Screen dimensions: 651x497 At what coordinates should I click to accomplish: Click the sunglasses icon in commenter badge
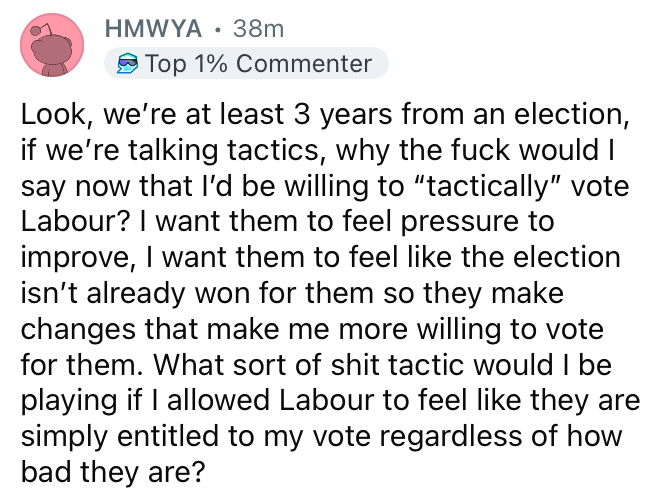[x=124, y=65]
